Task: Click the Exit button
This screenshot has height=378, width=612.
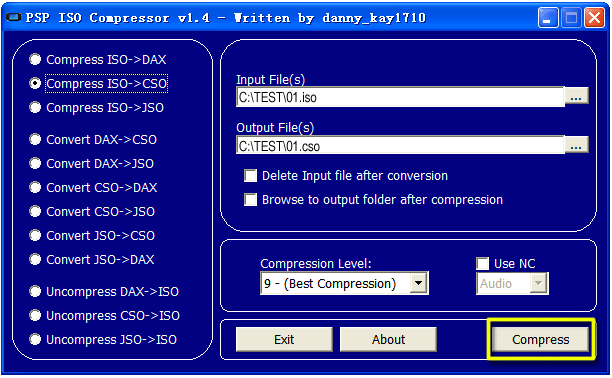Action: click(x=284, y=339)
